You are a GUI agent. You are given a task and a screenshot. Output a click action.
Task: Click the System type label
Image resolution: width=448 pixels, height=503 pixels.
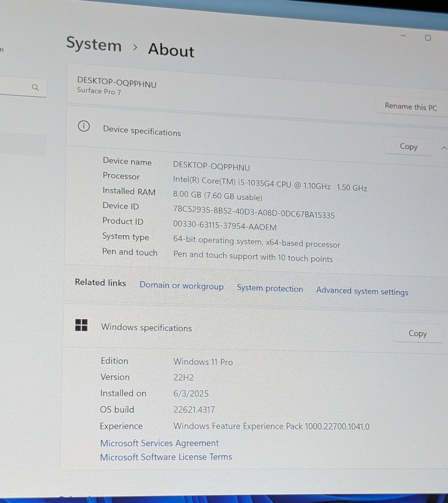pyautogui.click(x=125, y=237)
